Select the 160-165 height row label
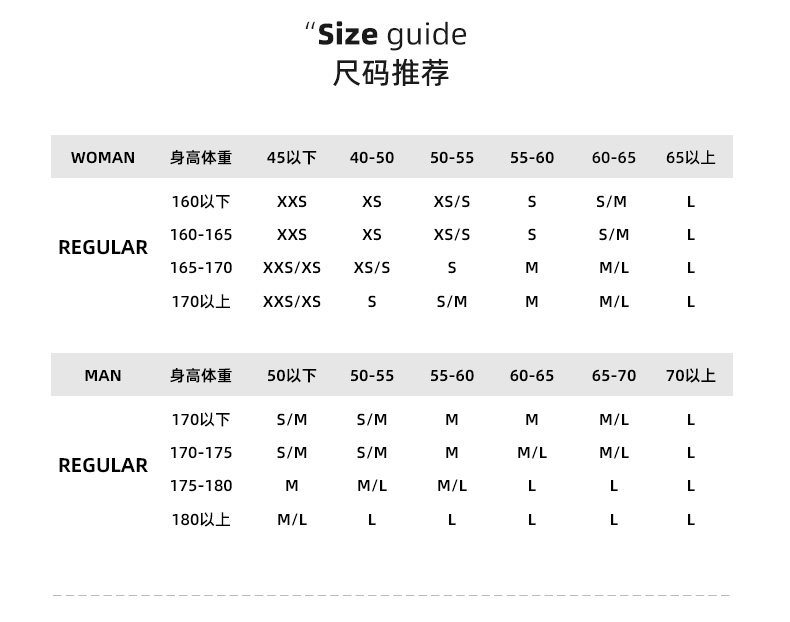 pos(201,234)
